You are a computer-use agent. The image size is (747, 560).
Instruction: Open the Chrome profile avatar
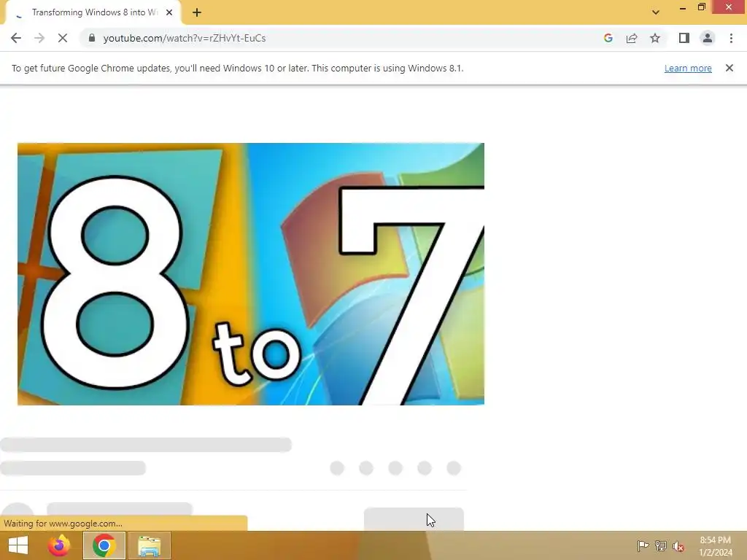tap(708, 38)
